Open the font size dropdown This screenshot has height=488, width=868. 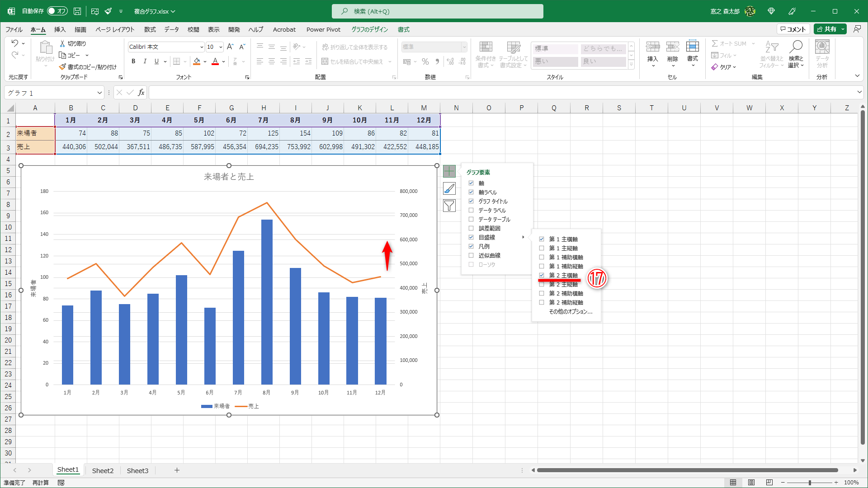pos(221,47)
